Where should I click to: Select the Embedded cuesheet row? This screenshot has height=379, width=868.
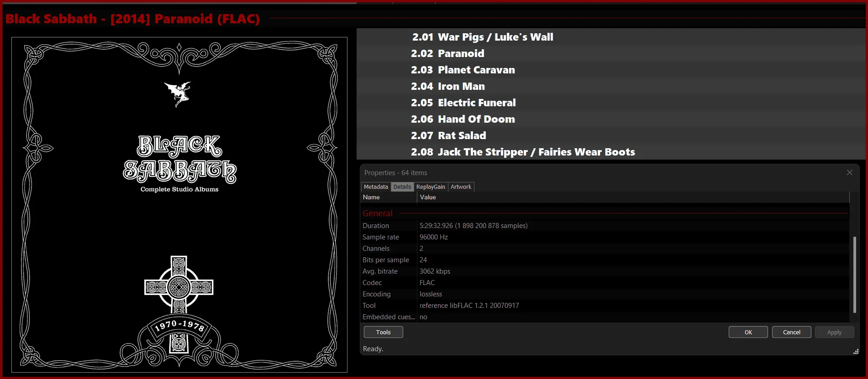click(605, 317)
